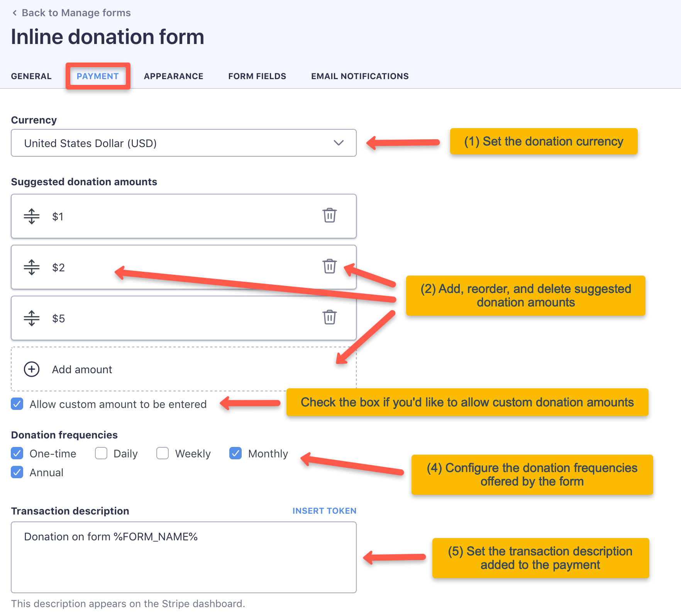This screenshot has width=681, height=616.
Task: Uncheck Allow custom amount to be entered
Action: tap(17, 404)
